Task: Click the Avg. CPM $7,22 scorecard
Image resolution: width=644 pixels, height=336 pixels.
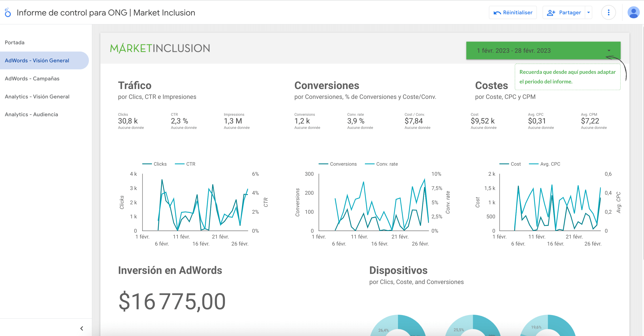Action: pos(594,121)
